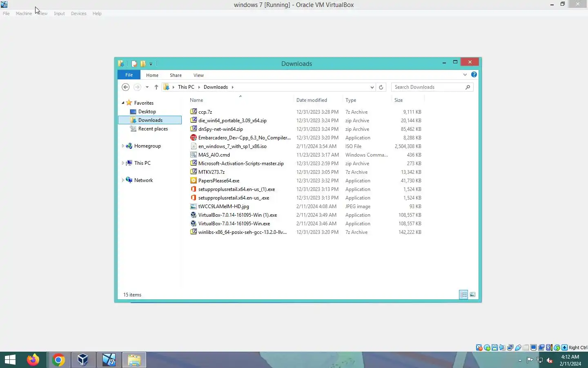The image size is (588, 368).
Task: Select the MAS_AIO.cmd script icon
Action: (194, 155)
